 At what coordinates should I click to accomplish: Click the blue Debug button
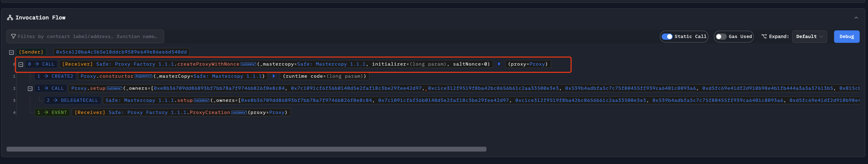coord(847,37)
